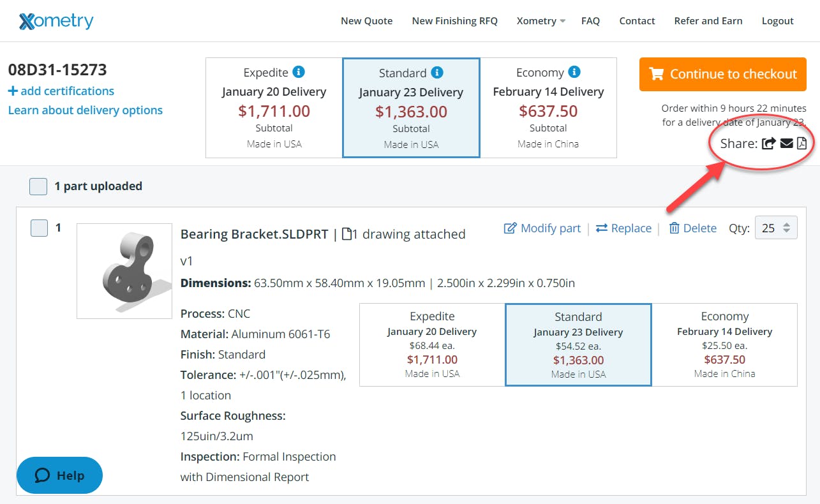The height and width of the screenshot is (504, 820).
Task: Choose part Expedite at $68.44 ea.
Action: (433, 345)
